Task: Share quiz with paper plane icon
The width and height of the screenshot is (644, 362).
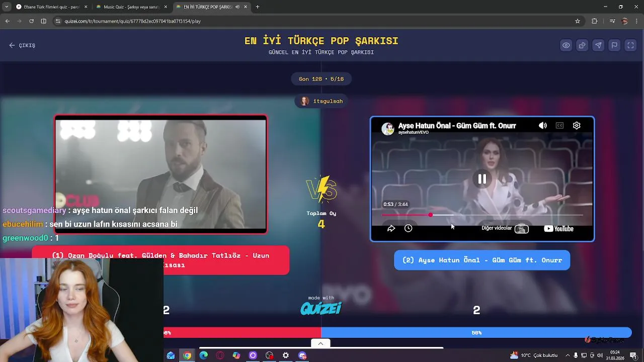Action: tap(598, 45)
